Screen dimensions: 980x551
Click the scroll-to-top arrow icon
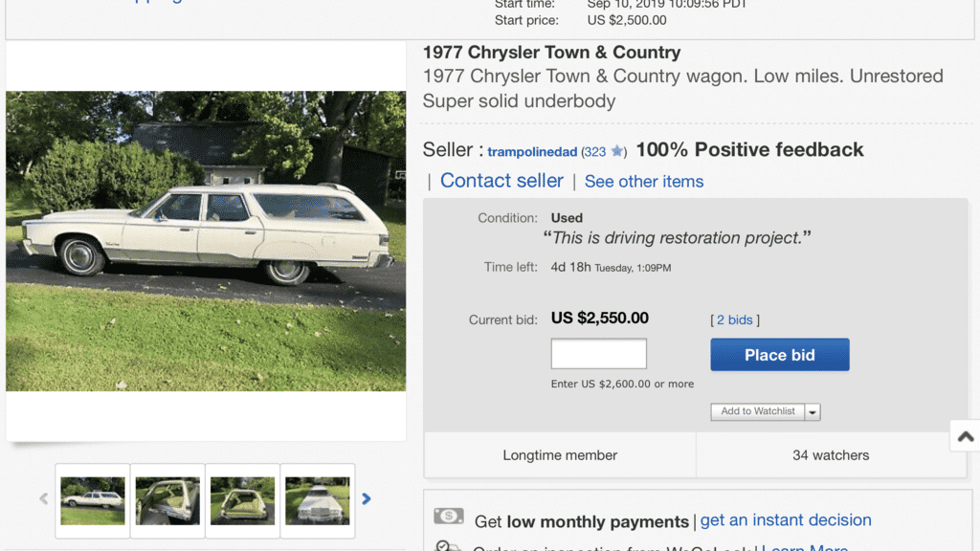pos(966,436)
